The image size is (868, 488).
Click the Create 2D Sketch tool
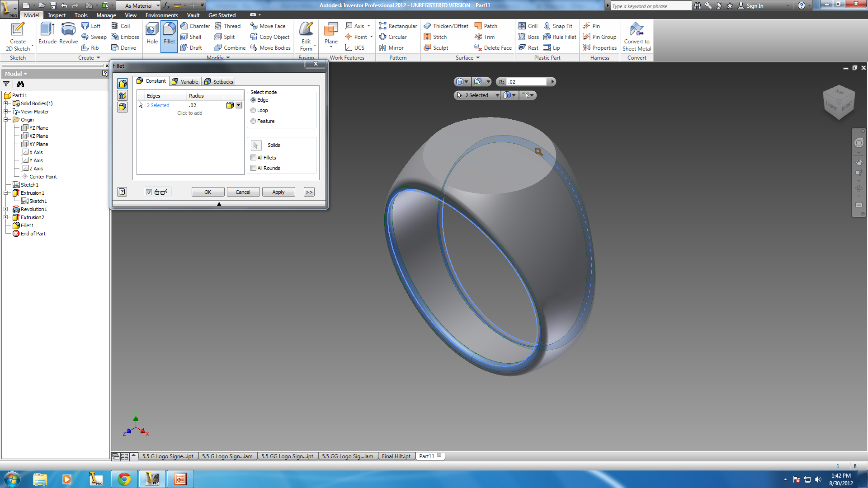(x=18, y=37)
